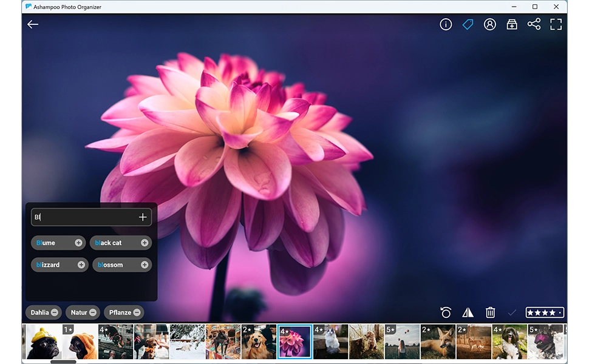Rotate the dahlia photo

click(x=446, y=312)
